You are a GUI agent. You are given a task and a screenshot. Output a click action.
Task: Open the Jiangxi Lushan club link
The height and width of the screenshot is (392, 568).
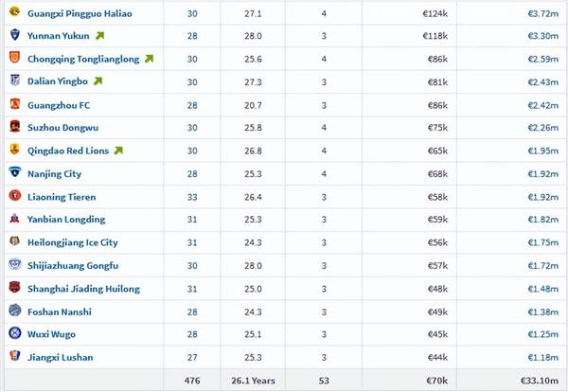point(62,357)
